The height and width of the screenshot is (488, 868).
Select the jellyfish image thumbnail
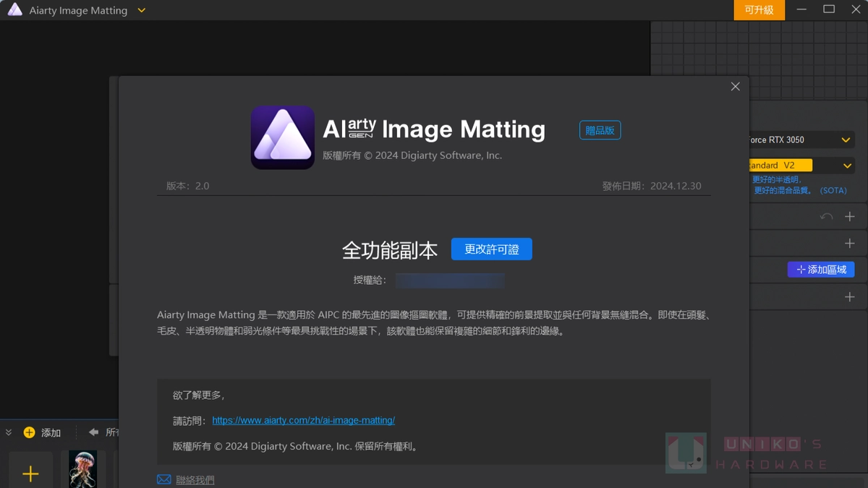tap(83, 469)
